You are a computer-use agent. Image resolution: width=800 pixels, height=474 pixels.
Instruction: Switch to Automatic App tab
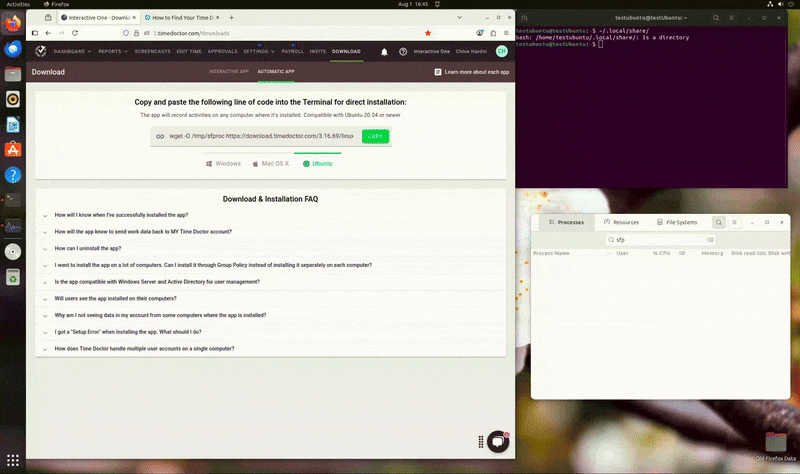[276, 72]
